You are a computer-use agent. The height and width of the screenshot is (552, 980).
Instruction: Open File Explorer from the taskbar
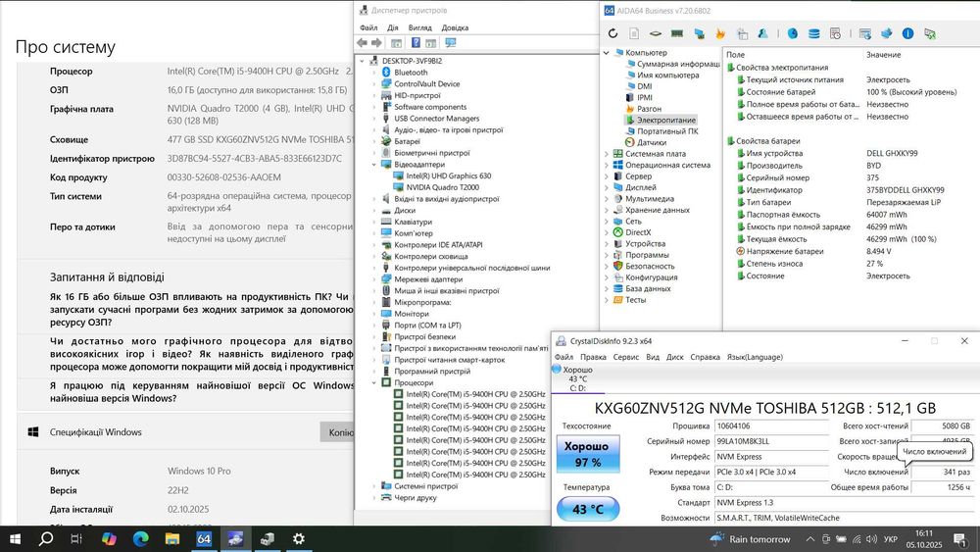[x=171, y=539]
